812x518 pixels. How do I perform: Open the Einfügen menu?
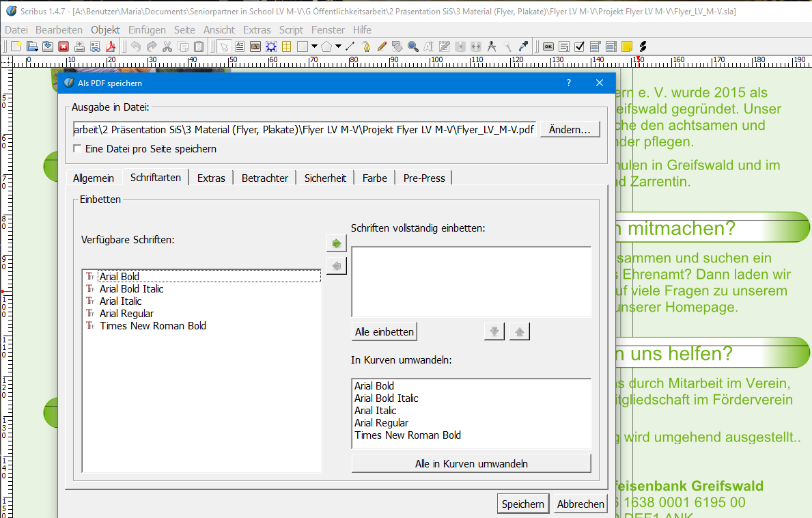[147, 30]
